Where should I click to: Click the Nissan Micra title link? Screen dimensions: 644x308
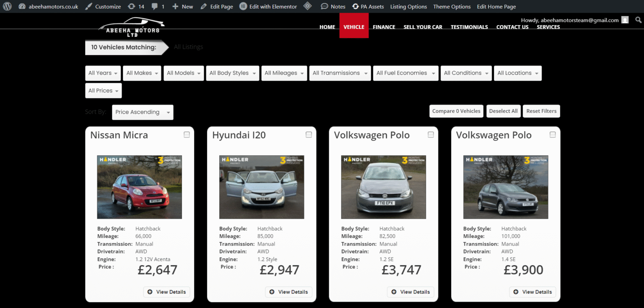pyautogui.click(x=119, y=135)
